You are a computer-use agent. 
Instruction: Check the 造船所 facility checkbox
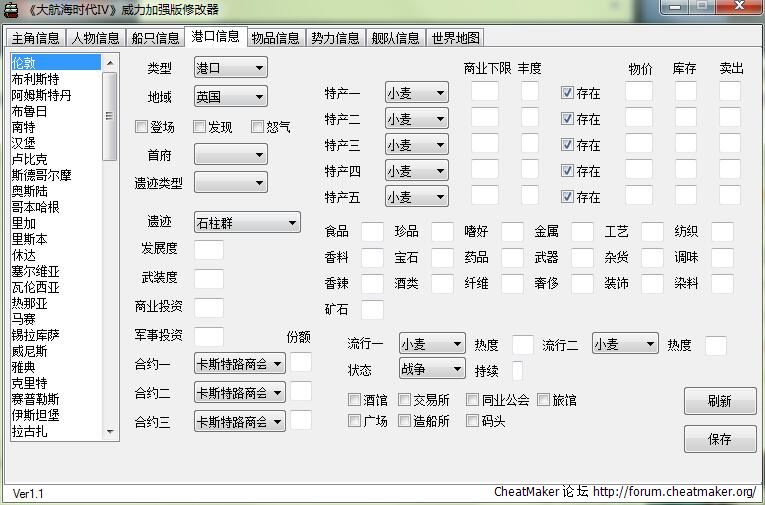[405, 421]
